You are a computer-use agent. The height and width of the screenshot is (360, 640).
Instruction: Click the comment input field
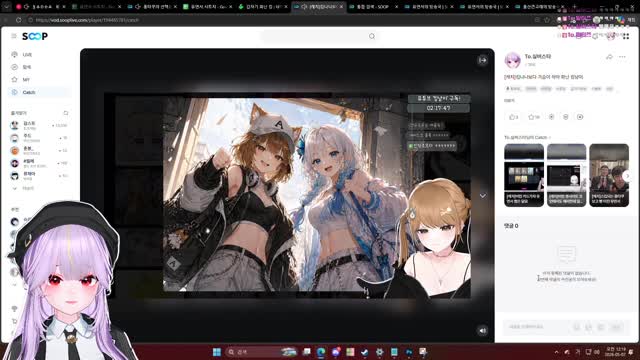[537, 327]
